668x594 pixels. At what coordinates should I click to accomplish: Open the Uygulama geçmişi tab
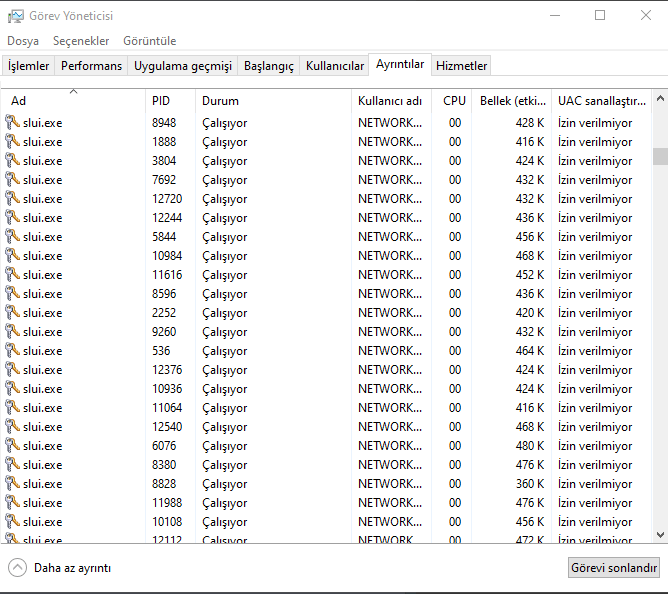(183, 66)
